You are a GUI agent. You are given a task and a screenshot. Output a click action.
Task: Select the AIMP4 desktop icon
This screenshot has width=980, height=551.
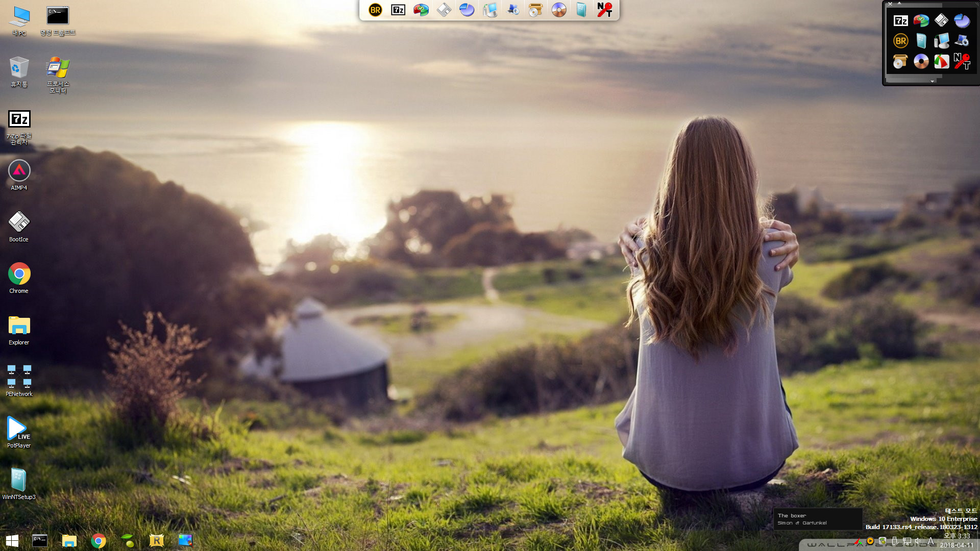pos(19,175)
